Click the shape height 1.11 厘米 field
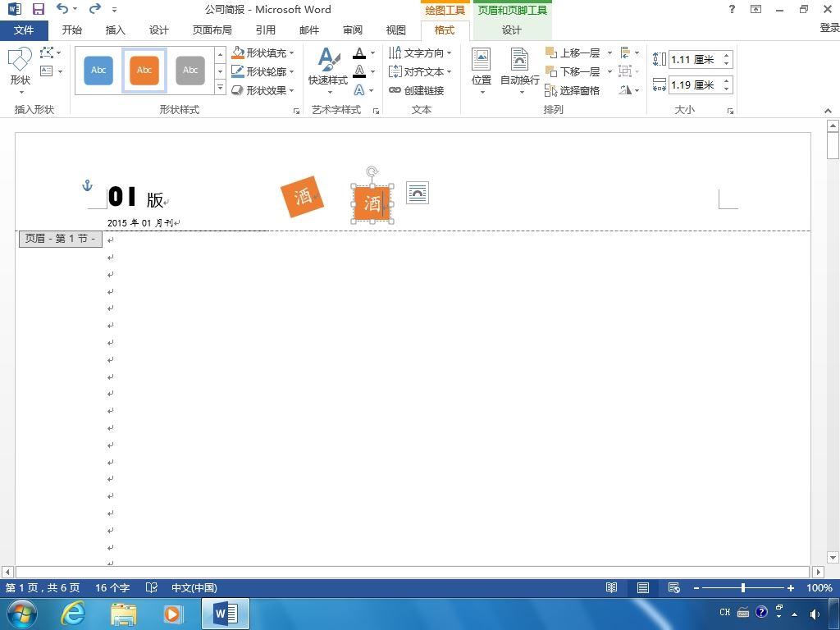Screen dimensions: 840x630 (x=695, y=59)
